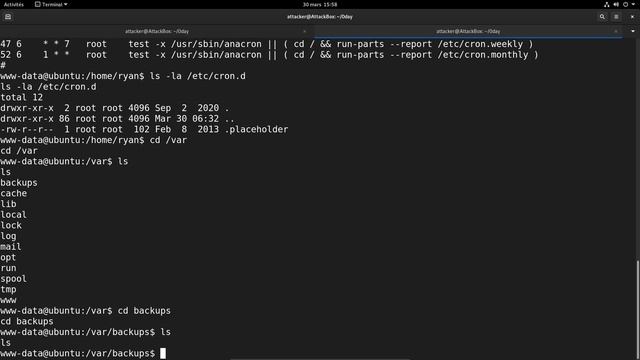
Task: Click the terminal vertical scrollbar
Action: pos(638,310)
